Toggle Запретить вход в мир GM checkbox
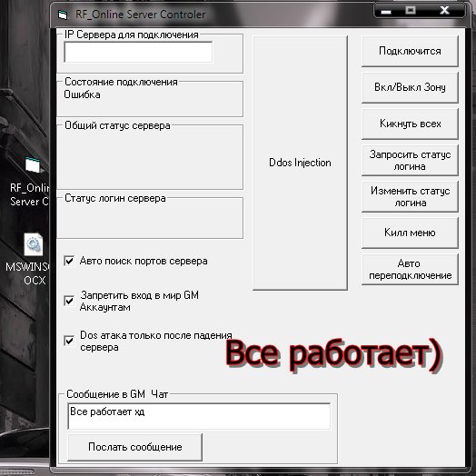The height and width of the screenshot is (476, 476). tap(69, 301)
